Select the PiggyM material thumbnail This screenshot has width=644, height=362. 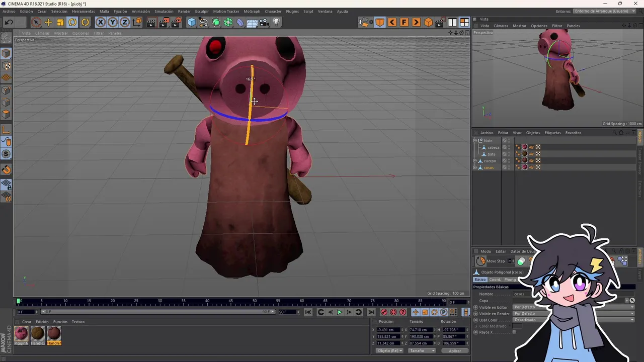(21, 335)
